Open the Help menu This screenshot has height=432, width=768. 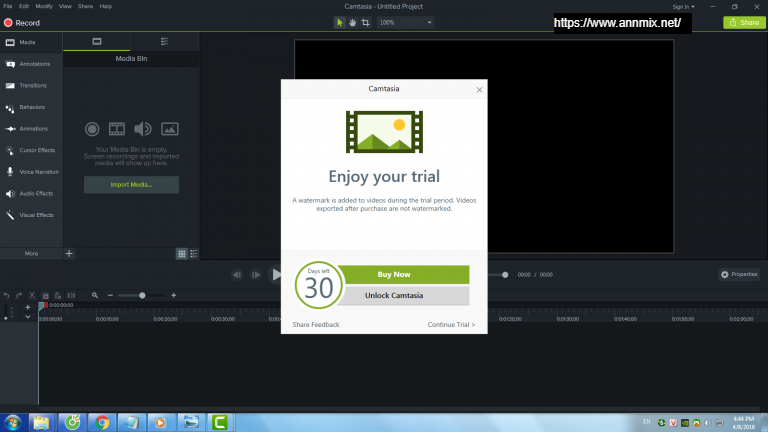[x=106, y=6]
